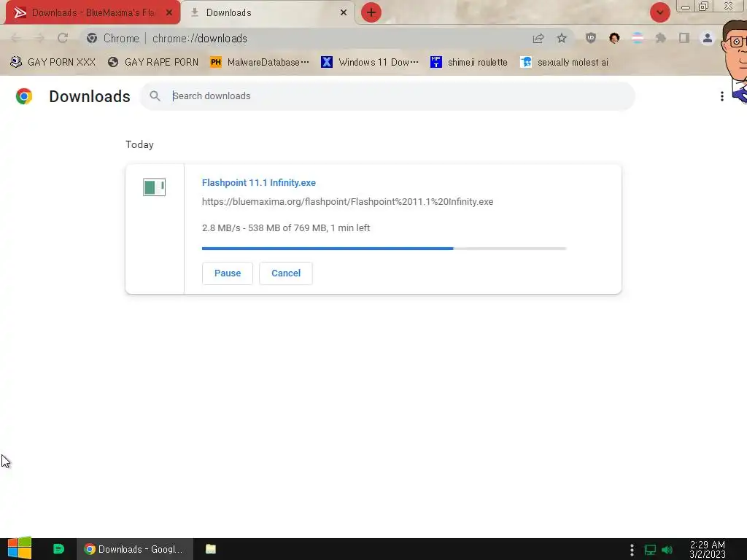This screenshot has width=747, height=560.
Task: Click the Flashpoint download file icon
Action: (155, 187)
